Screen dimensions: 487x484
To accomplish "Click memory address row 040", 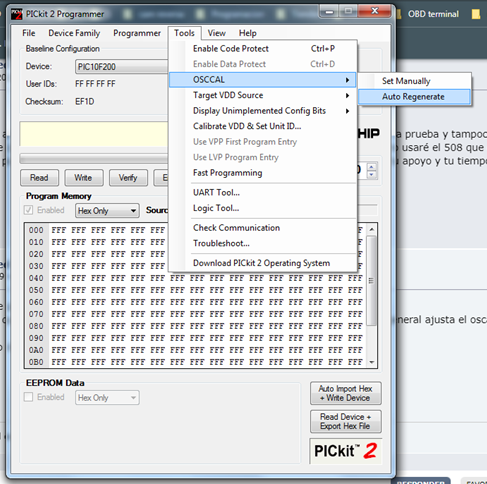I will (36, 278).
